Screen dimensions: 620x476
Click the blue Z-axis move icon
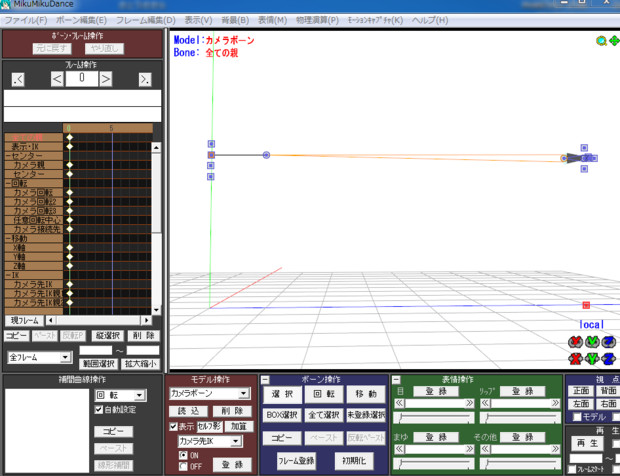(609, 358)
